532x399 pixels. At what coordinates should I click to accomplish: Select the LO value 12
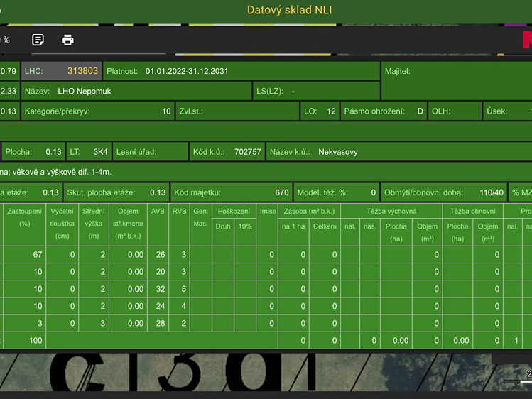click(331, 111)
